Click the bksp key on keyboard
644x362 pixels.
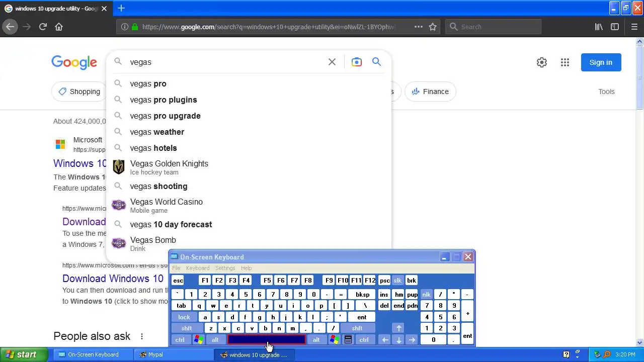[x=362, y=295]
